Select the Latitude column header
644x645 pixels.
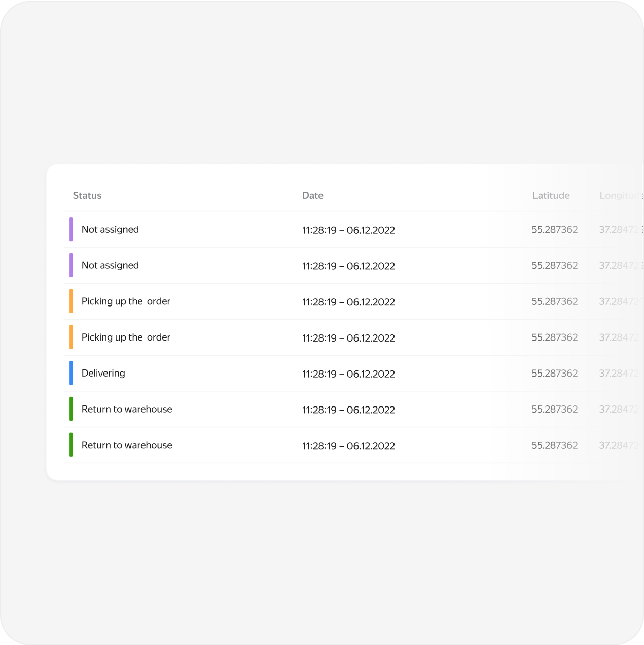[551, 196]
